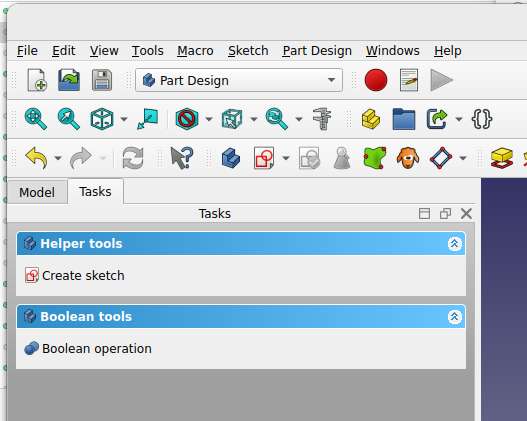The width and height of the screenshot is (527, 421).
Task: Refresh the document recompute icon
Action: pos(133,158)
